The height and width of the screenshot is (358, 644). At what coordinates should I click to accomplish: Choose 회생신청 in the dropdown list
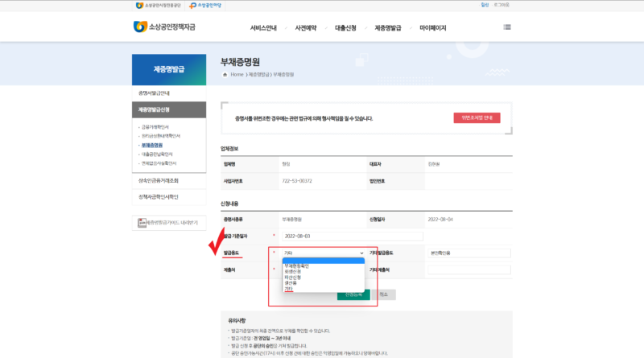coord(324,272)
